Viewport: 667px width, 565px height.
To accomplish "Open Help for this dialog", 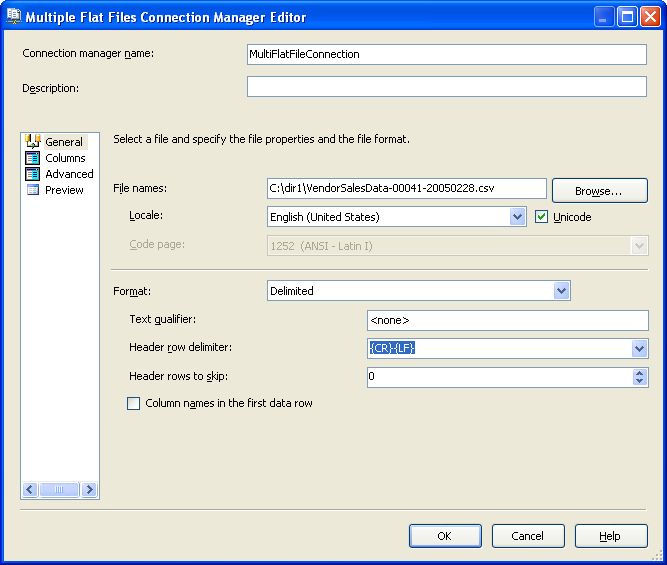I will click(x=610, y=536).
